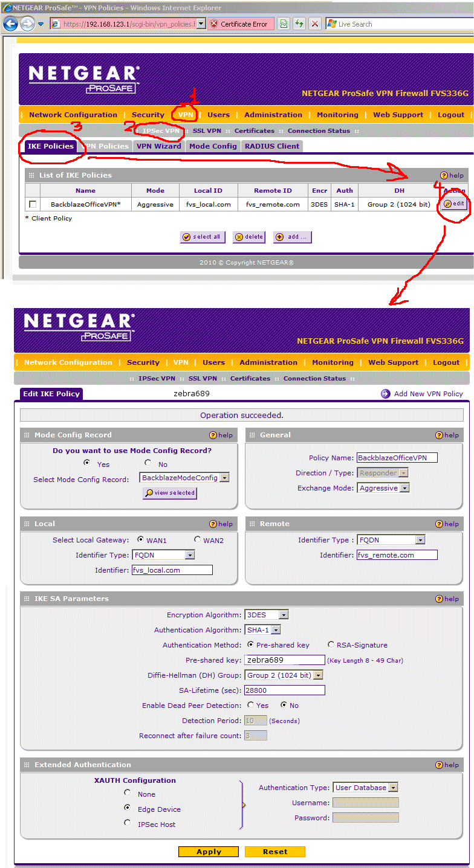The height and width of the screenshot is (868, 474).
Task: Open Monitoring menu in lower page
Action: pyautogui.click(x=333, y=362)
